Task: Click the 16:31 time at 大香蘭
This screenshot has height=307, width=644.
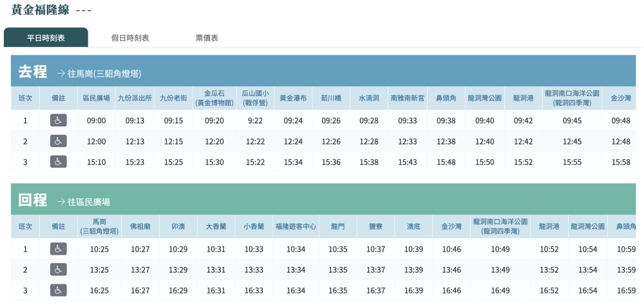Action: click(x=216, y=290)
